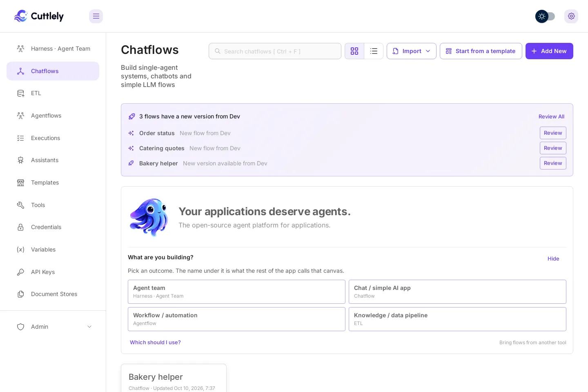Click the Document Stores icon
The width and height of the screenshot is (588, 392).
pos(20,294)
